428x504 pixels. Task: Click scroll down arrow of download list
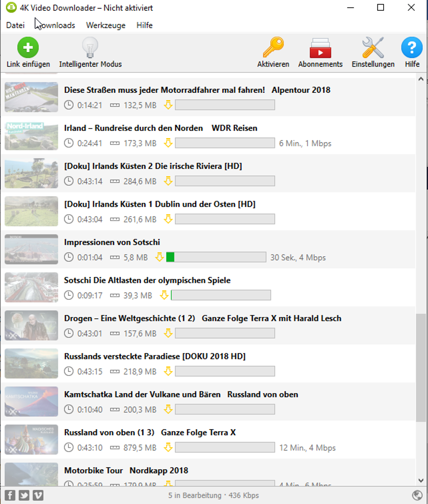pyautogui.click(x=421, y=480)
